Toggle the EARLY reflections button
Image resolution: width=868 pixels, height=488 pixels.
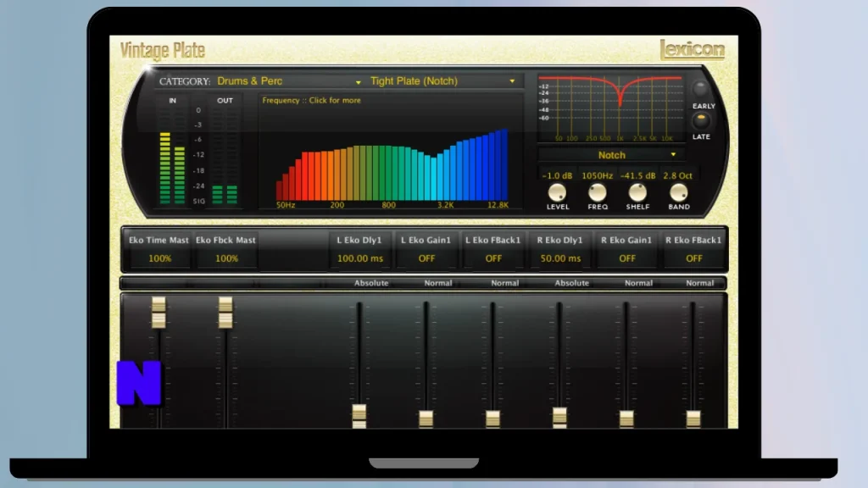click(700, 88)
